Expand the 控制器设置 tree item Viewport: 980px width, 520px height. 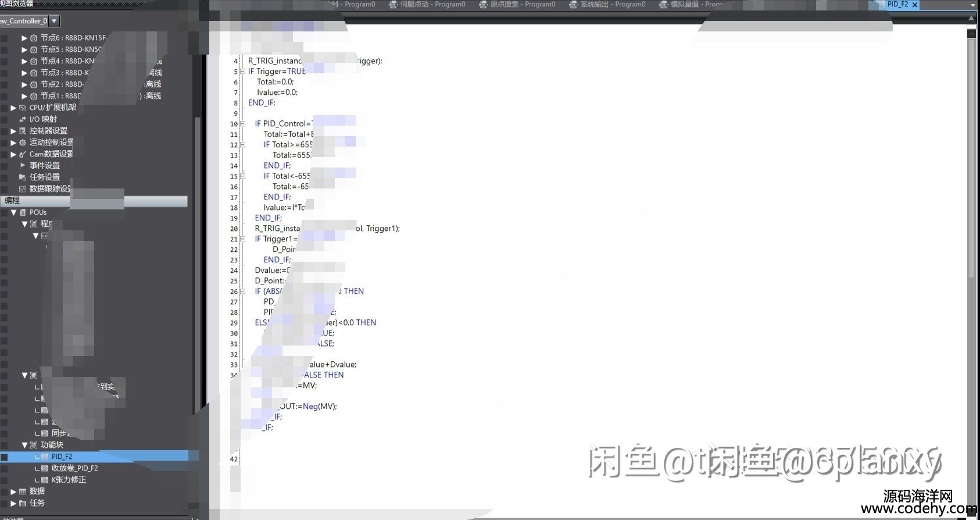point(13,131)
